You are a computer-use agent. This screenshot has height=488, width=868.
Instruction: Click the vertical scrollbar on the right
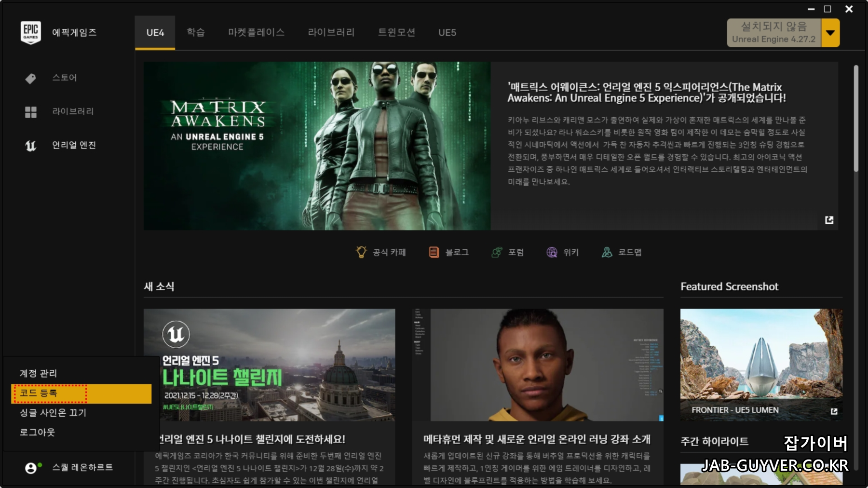[856, 118]
